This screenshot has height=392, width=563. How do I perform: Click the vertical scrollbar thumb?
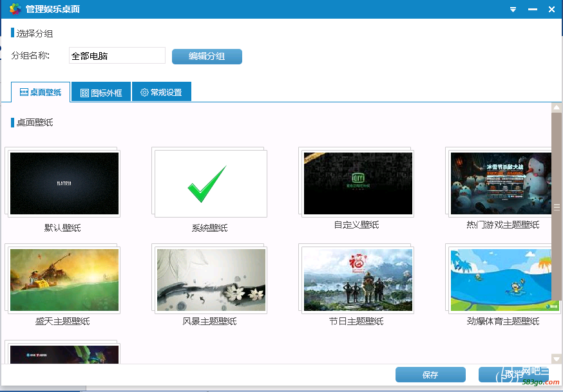(x=557, y=207)
